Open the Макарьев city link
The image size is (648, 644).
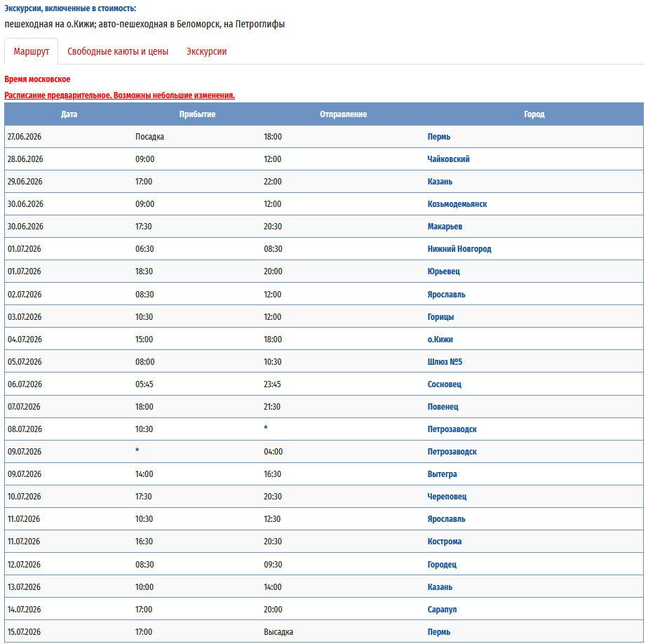click(x=445, y=227)
